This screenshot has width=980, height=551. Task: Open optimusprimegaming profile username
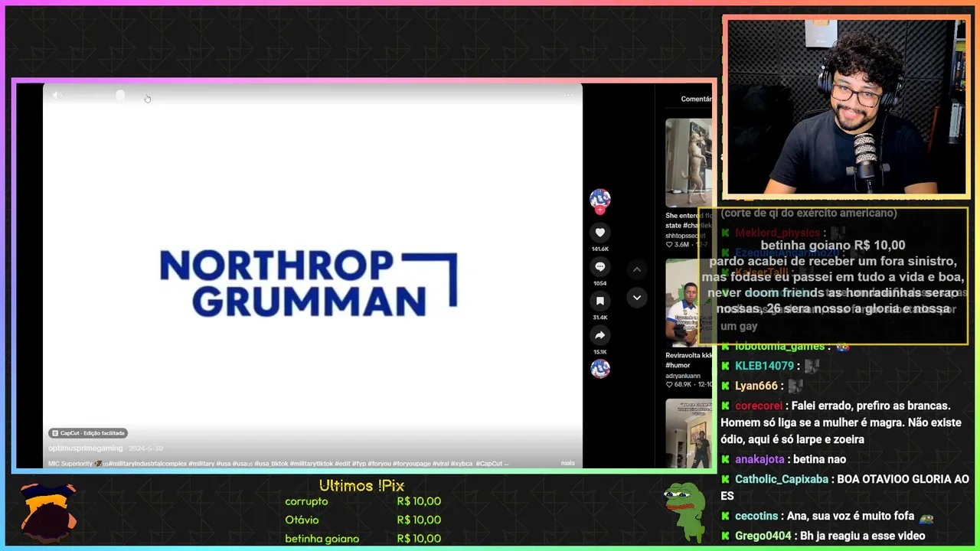pyautogui.click(x=85, y=448)
